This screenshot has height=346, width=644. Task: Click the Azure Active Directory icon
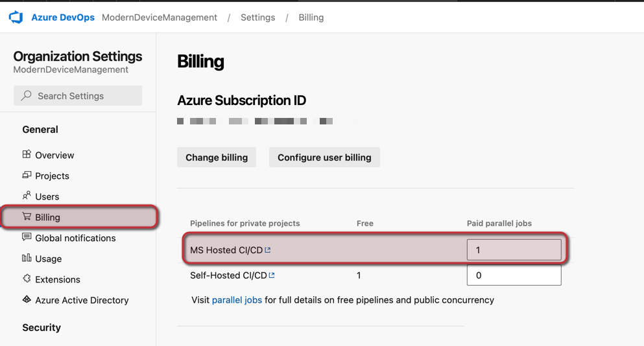coord(27,299)
